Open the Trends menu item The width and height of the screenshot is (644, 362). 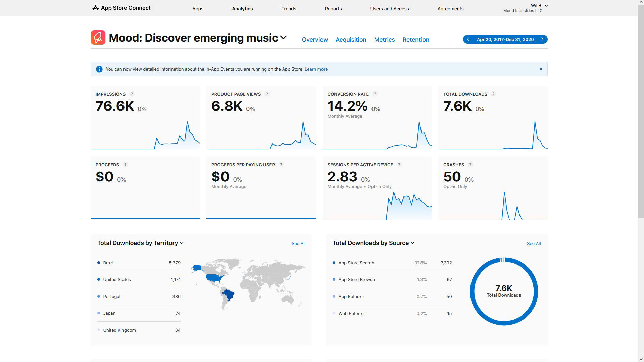[289, 9]
